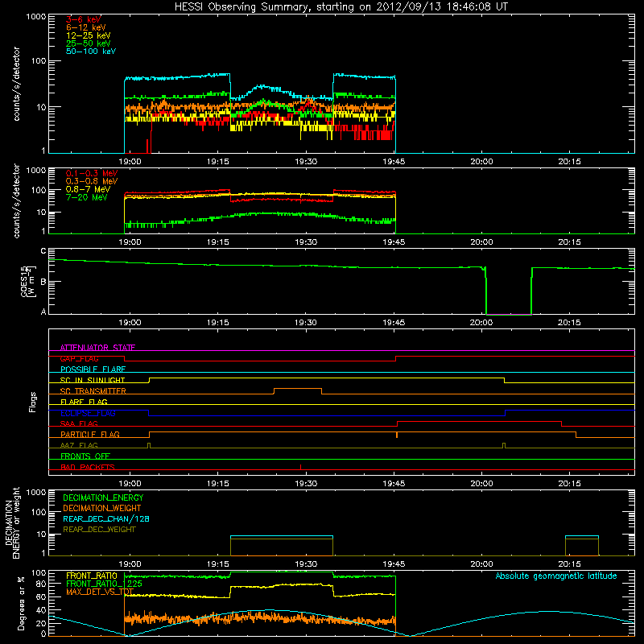Select the 6-12 keV legend label
Image resolution: width=644 pixels, height=644 pixels.
coord(86,27)
